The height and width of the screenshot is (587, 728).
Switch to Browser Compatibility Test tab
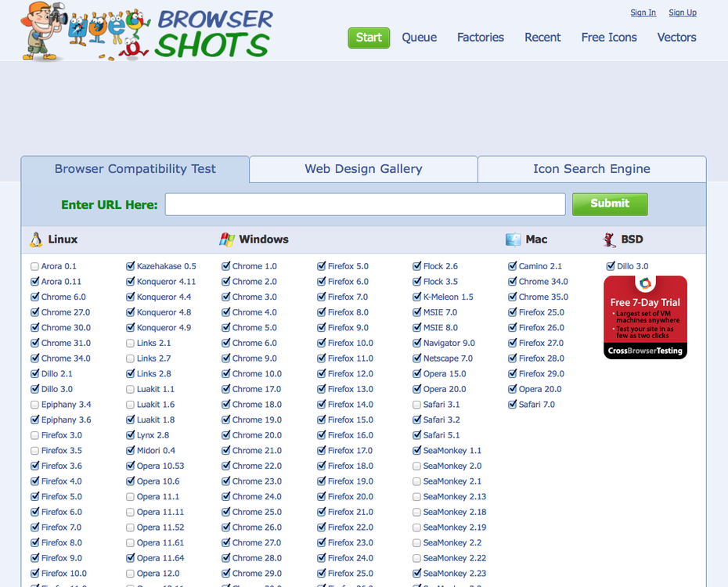(x=135, y=169)
